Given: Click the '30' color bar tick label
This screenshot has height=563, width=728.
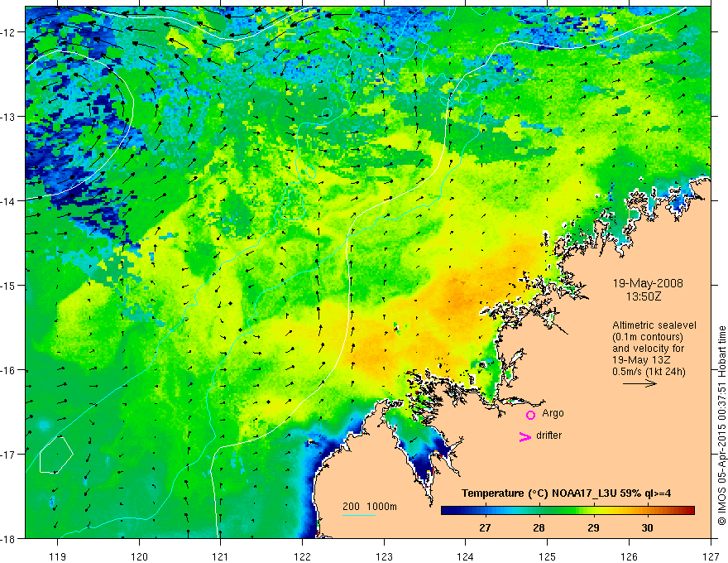Looking at the screenshot, I should [x=647, y=527].
